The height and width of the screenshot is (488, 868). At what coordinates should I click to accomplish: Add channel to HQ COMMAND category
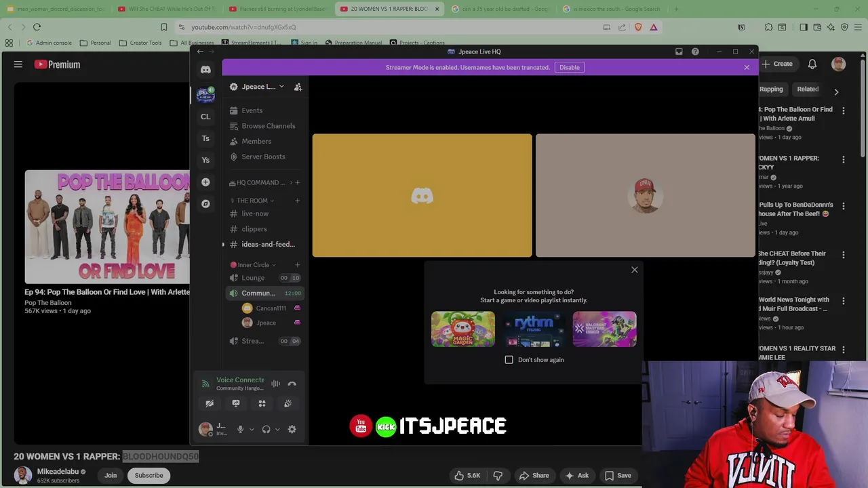pos(297,182)
